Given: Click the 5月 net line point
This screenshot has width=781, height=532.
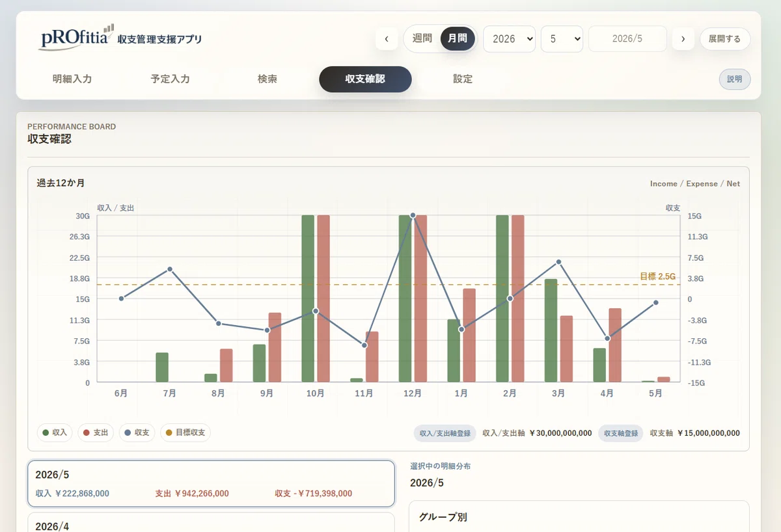Looking at the screenshot, I should click(x=656, y=302).
